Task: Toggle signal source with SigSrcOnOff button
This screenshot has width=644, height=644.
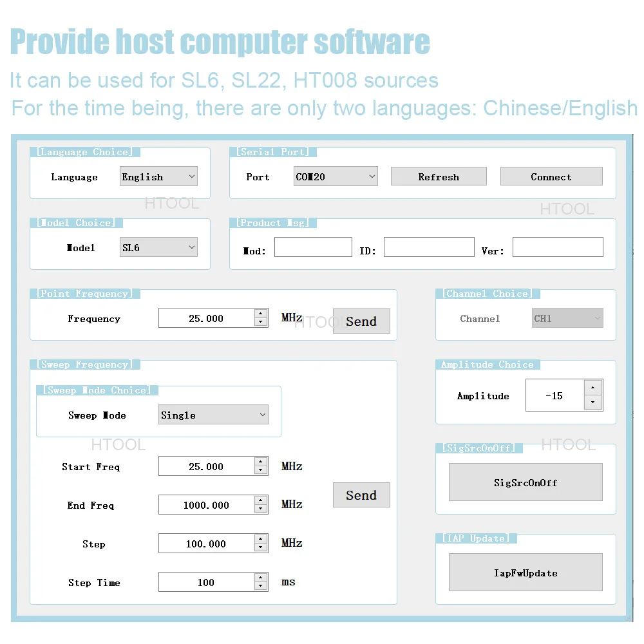Action: click(x=526, y=482)
